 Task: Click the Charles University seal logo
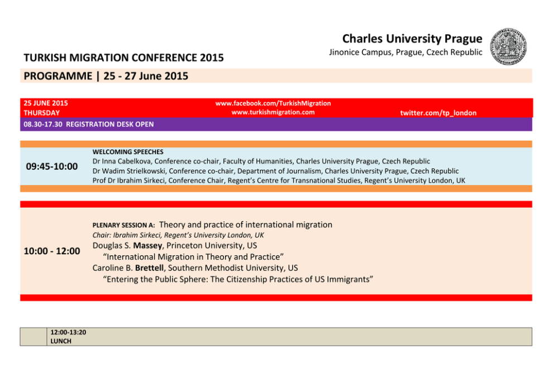[x=508, y=46]
